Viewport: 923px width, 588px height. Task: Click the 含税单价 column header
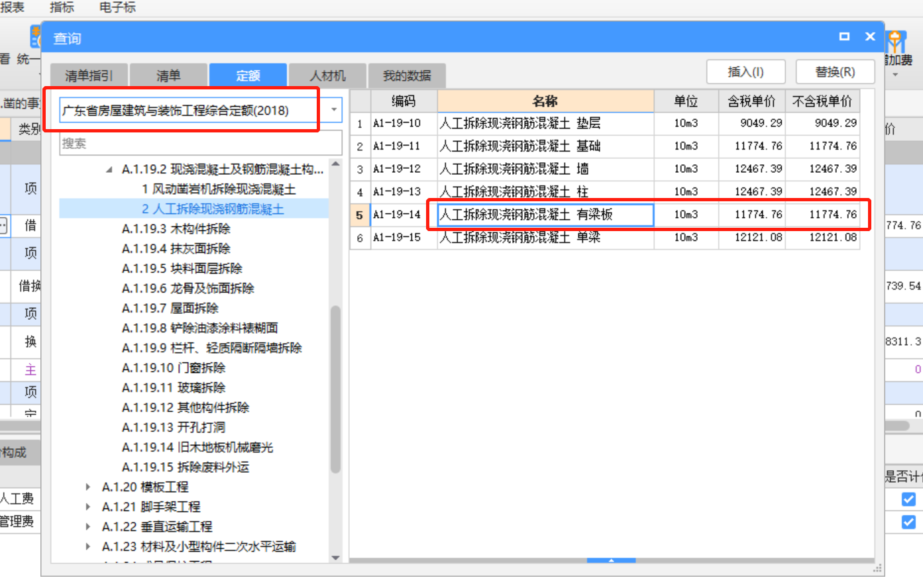[751, 101]
